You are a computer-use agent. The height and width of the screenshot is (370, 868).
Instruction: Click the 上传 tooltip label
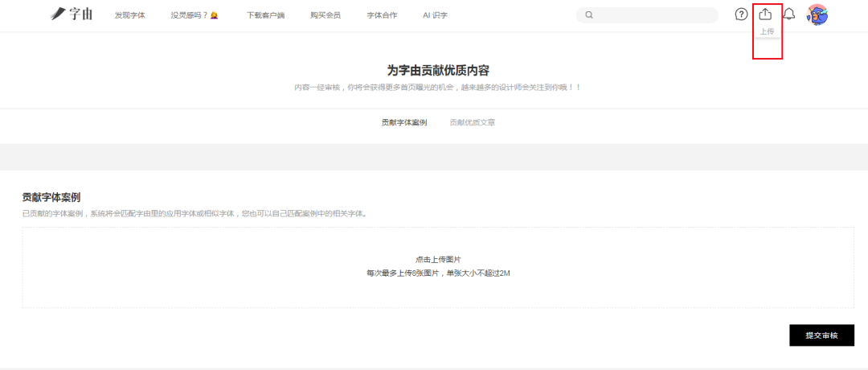click(767, 31)
